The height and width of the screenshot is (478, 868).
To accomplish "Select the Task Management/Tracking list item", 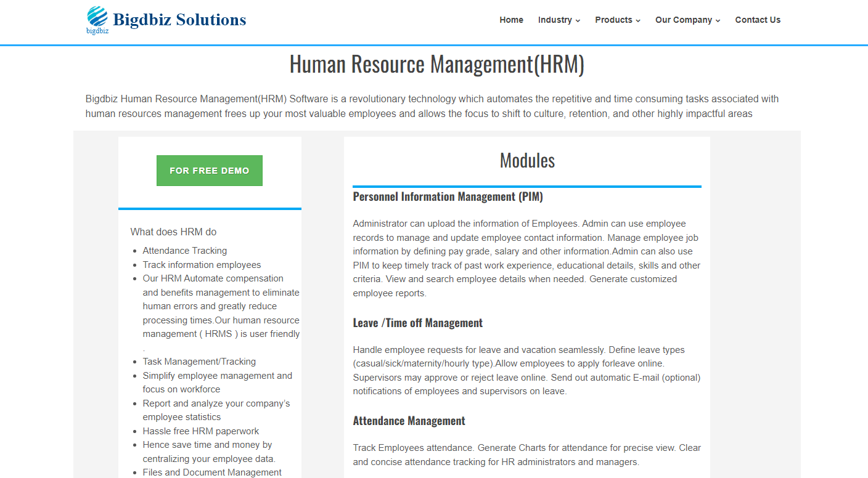I will click(199, 362).
